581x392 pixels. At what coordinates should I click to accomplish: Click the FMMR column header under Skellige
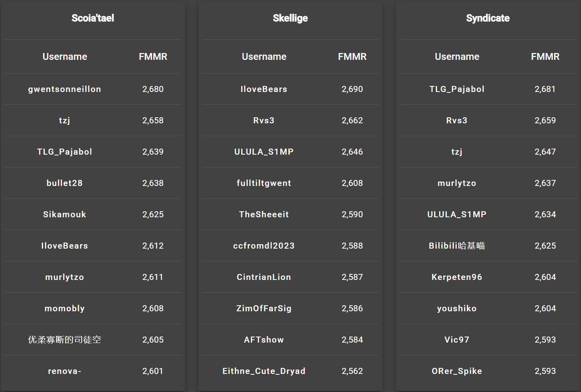(x=352, y=57)
